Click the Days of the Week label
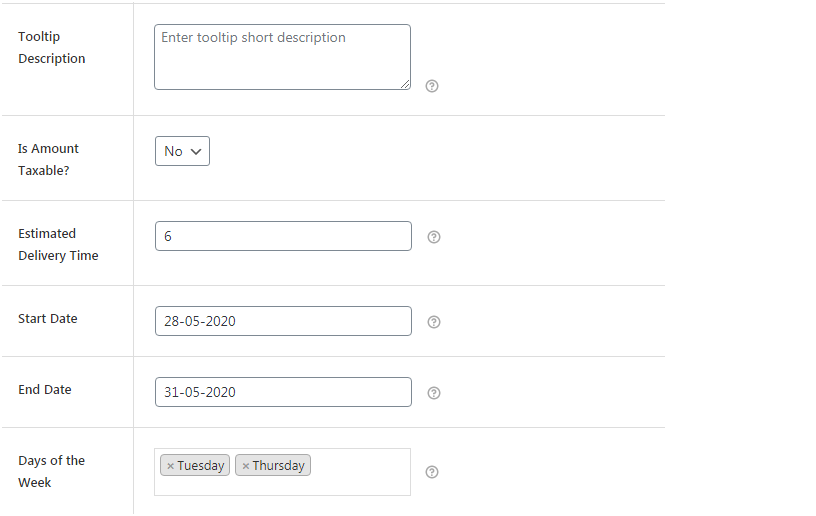Viewport: 816px width, 516px height. click(x=51, y=471)
